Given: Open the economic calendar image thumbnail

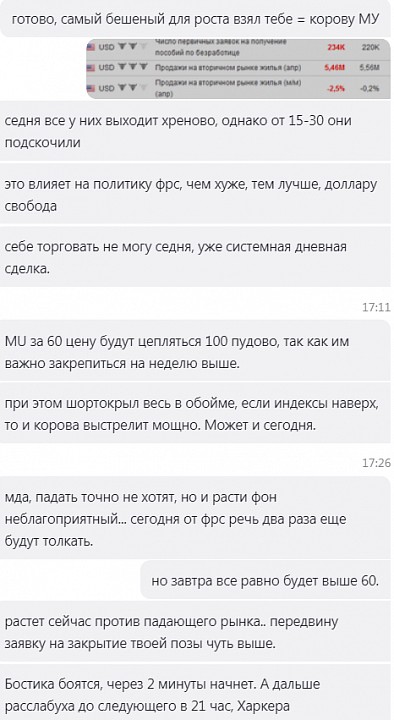Looking at the screenshot, I should [238, 69].
